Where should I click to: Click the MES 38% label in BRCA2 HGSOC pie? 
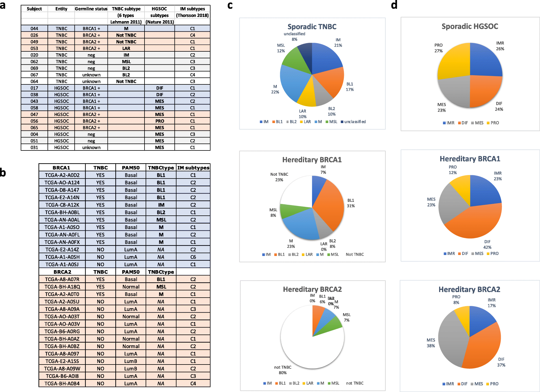(x=431, y=343)
